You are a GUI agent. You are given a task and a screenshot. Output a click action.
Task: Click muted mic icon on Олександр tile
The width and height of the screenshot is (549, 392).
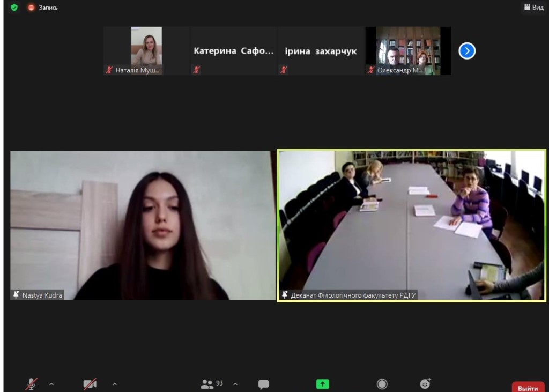click(371, 70)
